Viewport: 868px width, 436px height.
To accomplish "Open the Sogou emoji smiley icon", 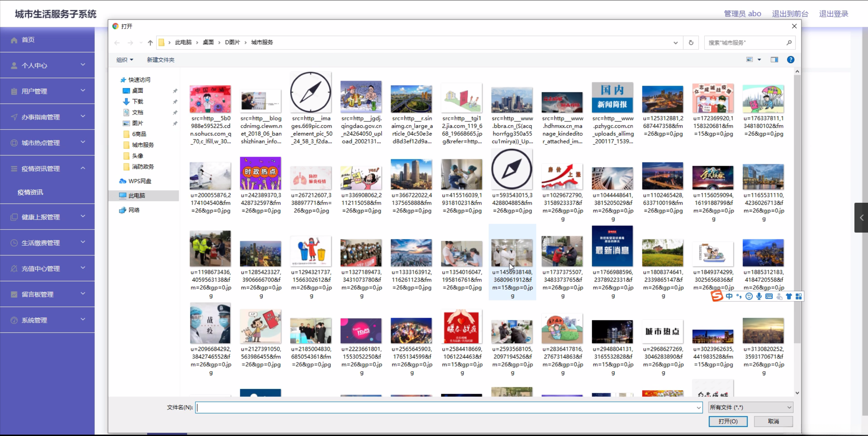I will [x=749, y=296].
